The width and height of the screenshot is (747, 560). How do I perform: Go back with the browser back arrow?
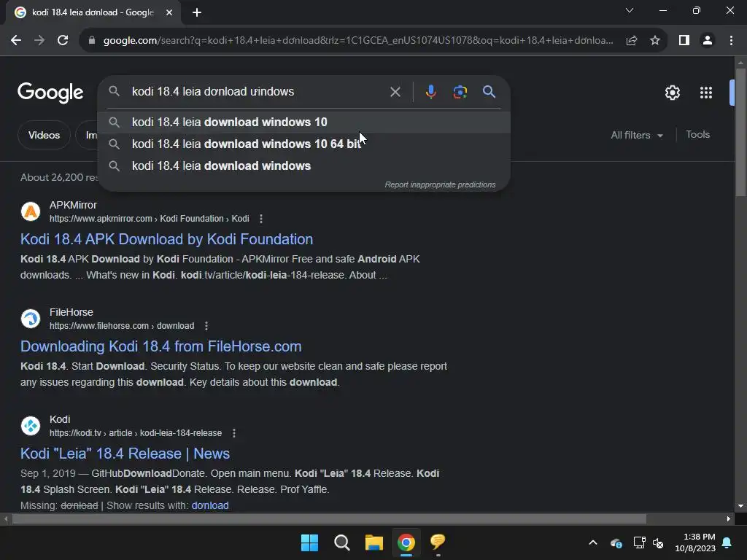16,41
